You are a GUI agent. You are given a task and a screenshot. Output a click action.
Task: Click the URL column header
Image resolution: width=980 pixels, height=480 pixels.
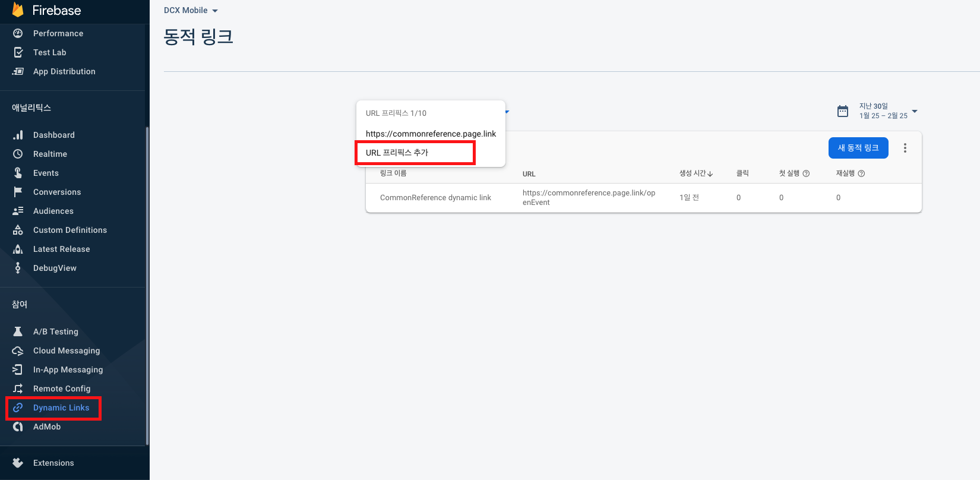click(x=529, y=174)
